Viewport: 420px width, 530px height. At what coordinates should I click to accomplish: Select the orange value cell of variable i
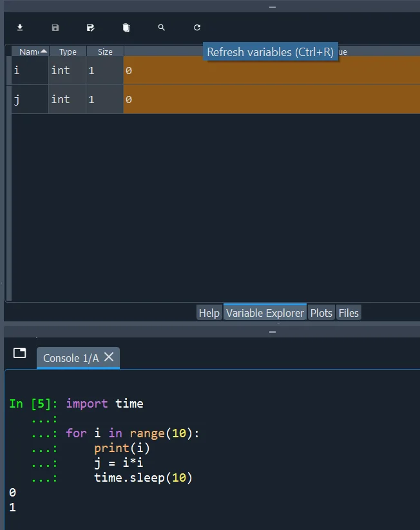pos(271,70)
